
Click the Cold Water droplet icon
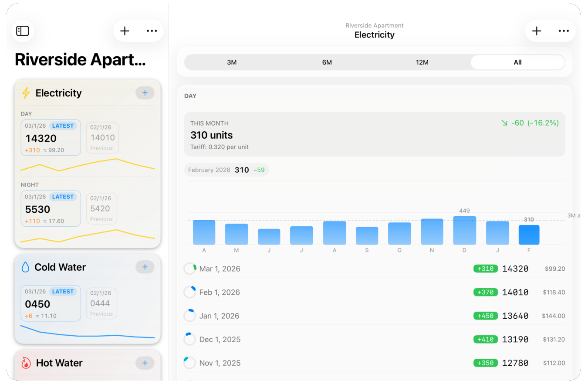pyautogui.click(x=26, y=267)
